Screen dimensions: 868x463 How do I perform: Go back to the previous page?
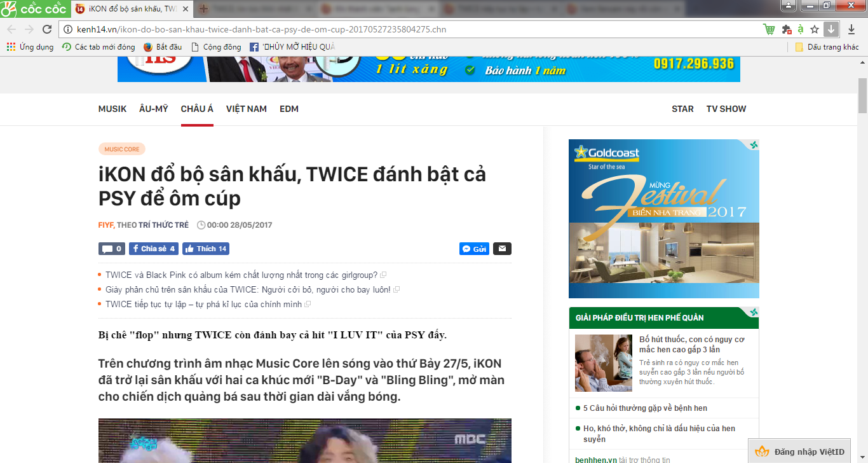click(11, 29)
